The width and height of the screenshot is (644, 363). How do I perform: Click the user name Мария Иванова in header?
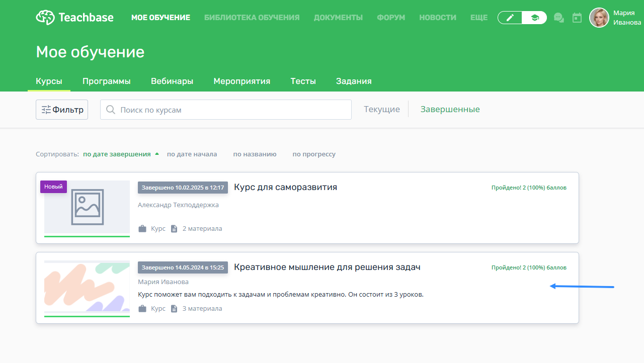click(627, 18)
